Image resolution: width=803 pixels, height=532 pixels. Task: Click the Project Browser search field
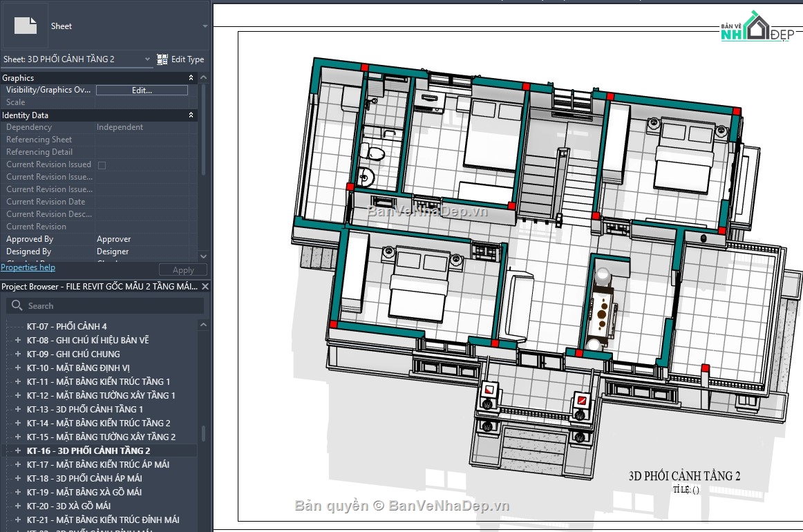click(105, 305)
